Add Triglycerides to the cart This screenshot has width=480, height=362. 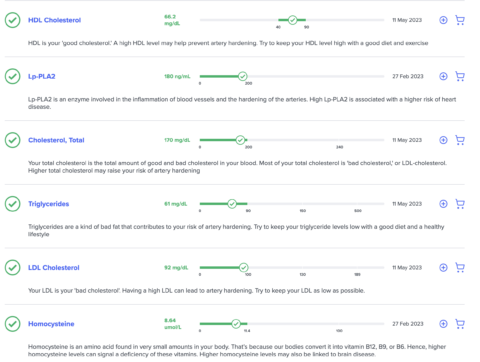(460, 204)
